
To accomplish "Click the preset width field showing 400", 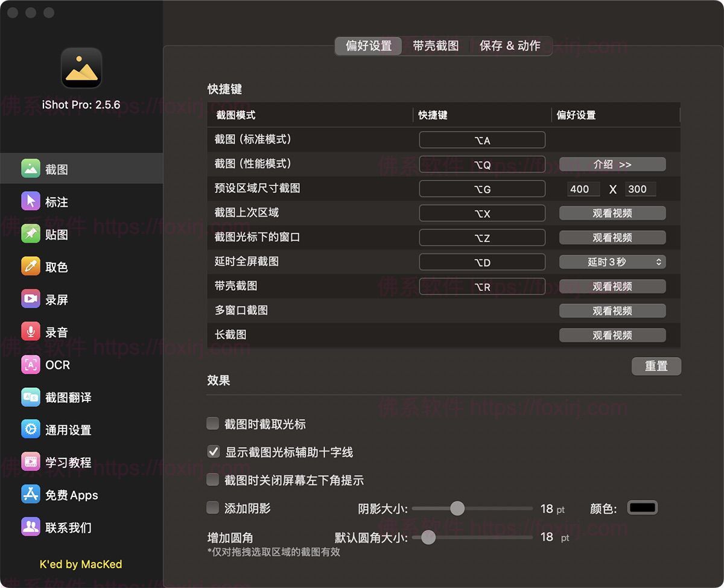I will pyautogui.click(x=583, y=189).
